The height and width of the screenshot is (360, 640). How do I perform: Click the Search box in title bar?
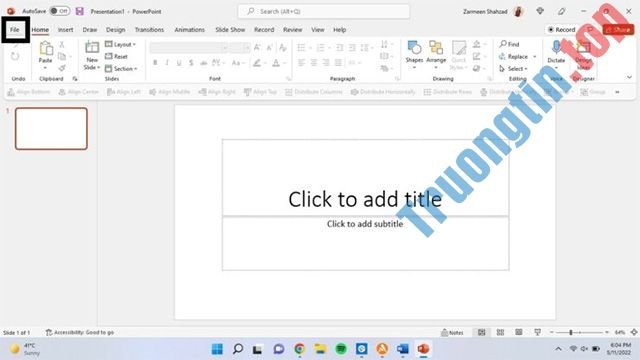pos(324,11)
